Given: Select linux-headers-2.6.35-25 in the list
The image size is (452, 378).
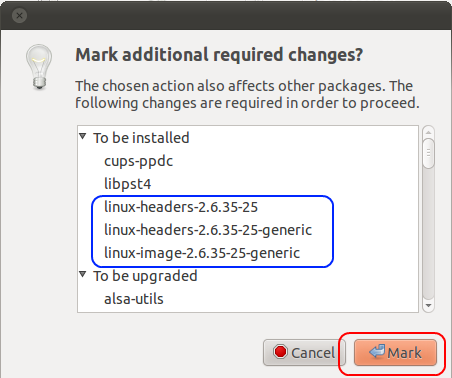Looking at the screenshot, I should point(181,207).
